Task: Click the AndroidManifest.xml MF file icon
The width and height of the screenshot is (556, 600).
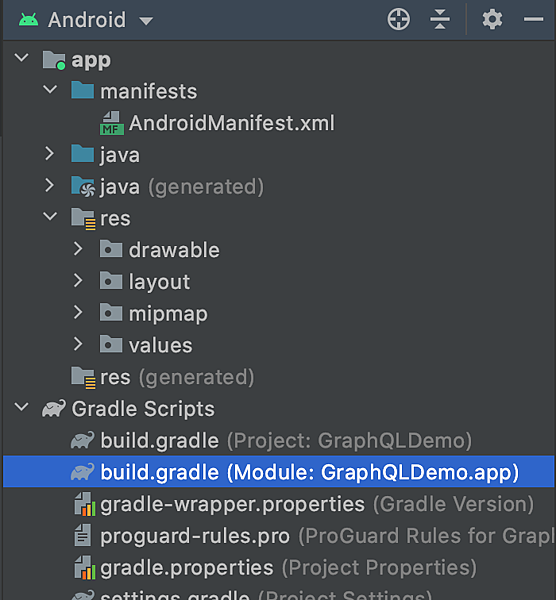Action: coord(112,123)
